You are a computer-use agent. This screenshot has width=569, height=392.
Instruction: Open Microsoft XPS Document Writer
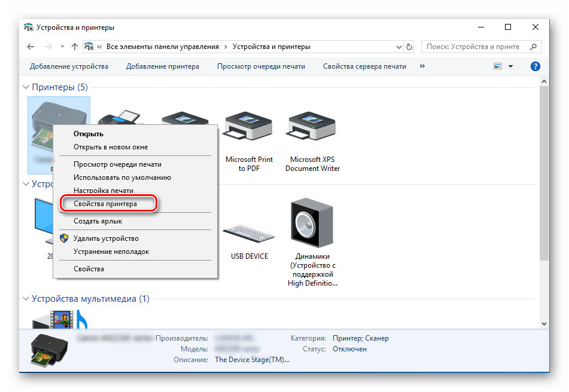(x=312, y=127)
